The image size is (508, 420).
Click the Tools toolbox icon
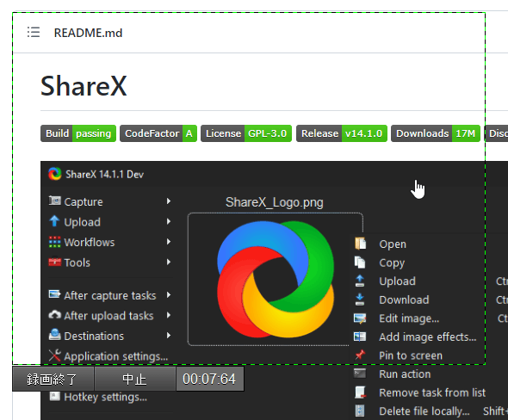(55, 262)
